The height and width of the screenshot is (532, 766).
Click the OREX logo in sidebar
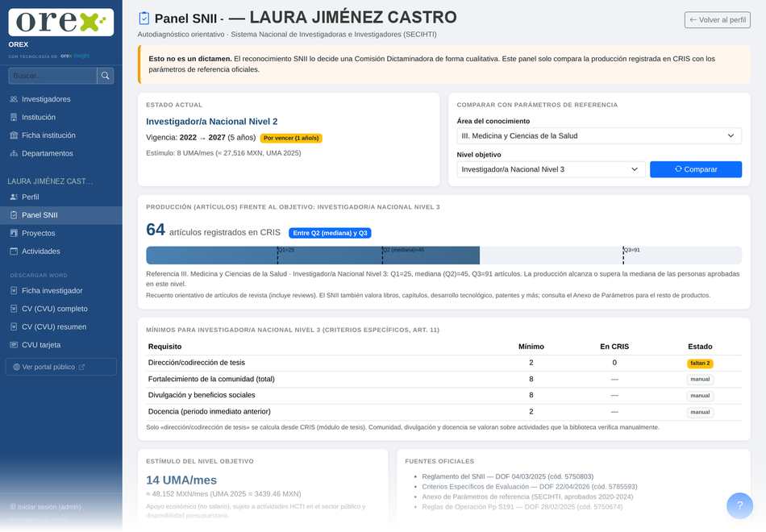[61, 22]
